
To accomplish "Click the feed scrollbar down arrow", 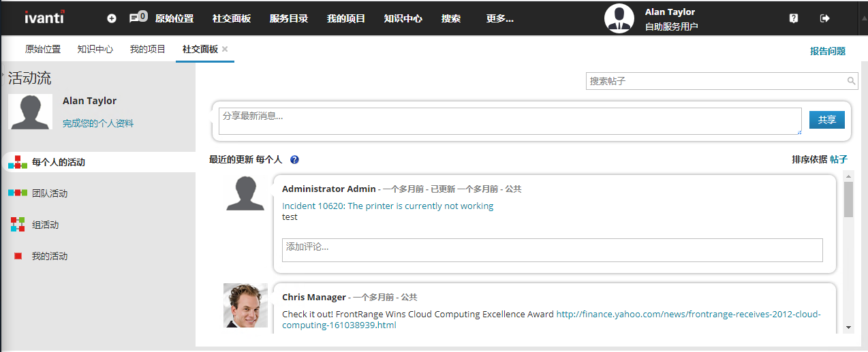I will pyautogui.click(x=848, y=327).
